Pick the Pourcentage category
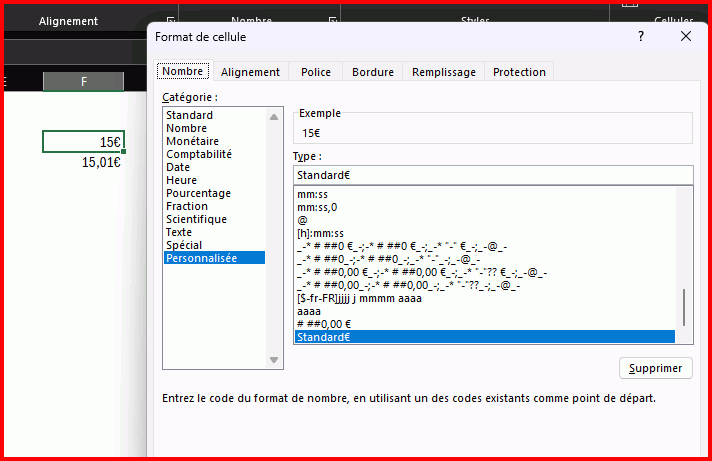Viewport: 712px width, 461px height. (x=198, y=194)
